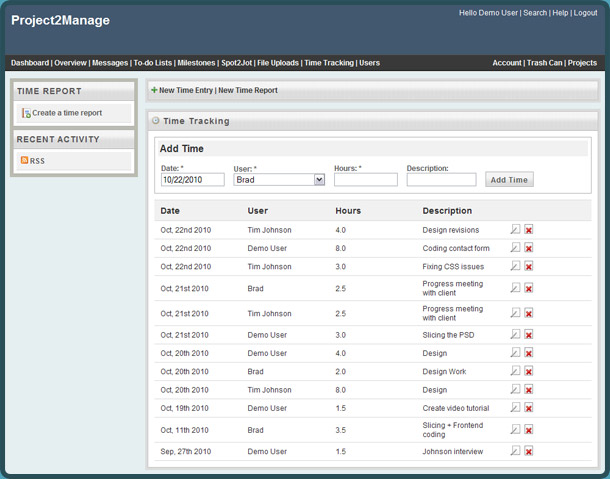Go to Projects page
Image resolution: width=610 pixels, height=479 pixels.
coord(582,63)
